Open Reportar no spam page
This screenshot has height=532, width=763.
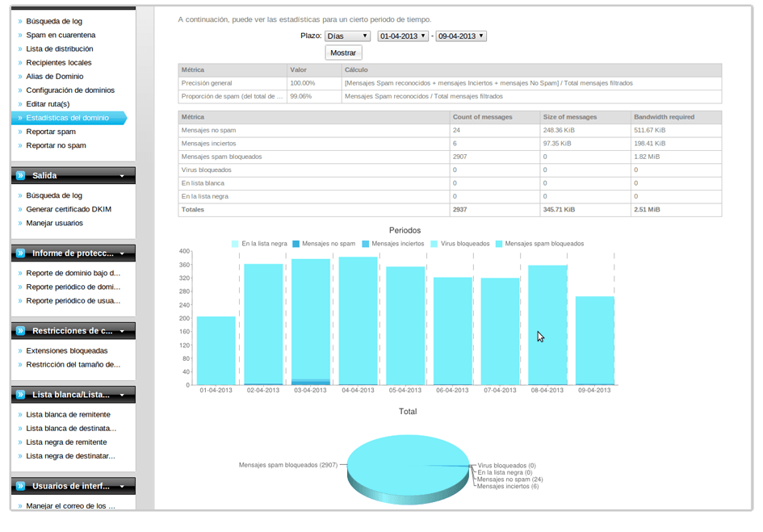tap(56, 145)
